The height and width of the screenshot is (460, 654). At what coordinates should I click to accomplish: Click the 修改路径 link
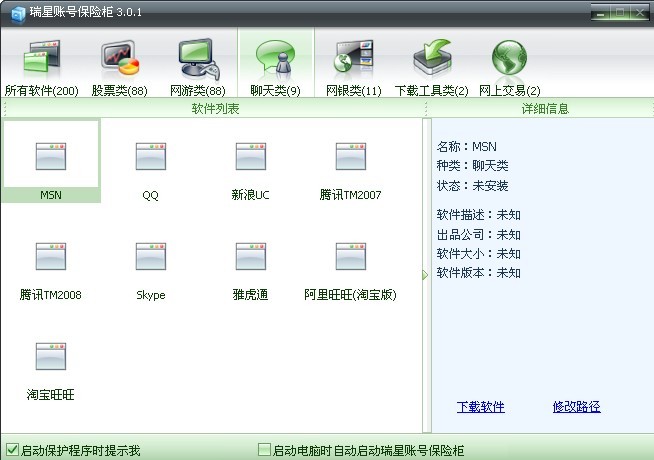(576, 407)
